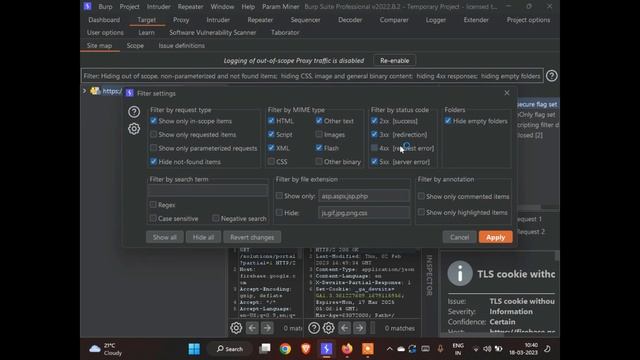Click the Filter by search term field
The image size is (640, 360).
[208, 190]
